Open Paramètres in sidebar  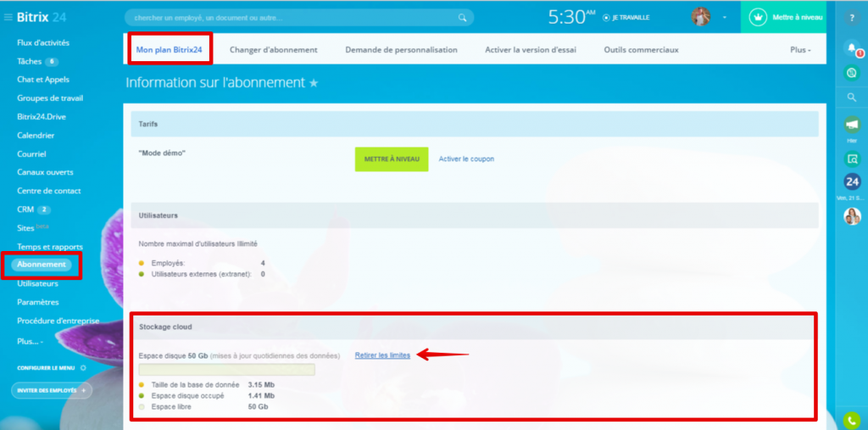coord(37,303)
